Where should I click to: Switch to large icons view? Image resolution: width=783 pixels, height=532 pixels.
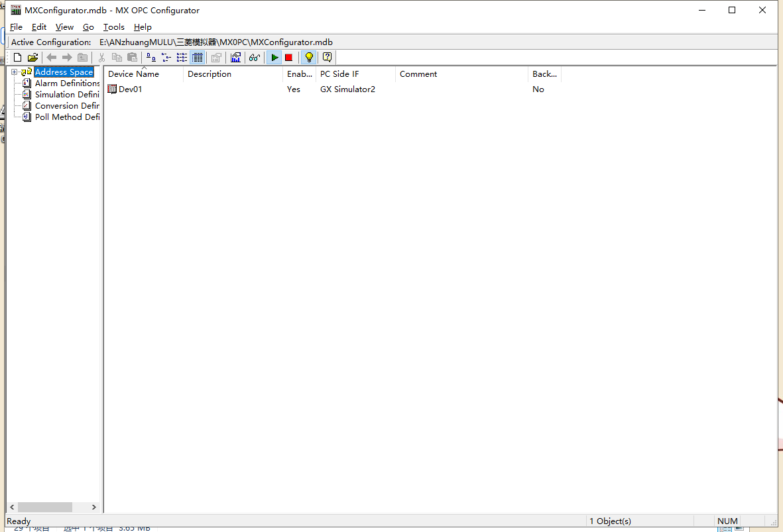point(151,58)
